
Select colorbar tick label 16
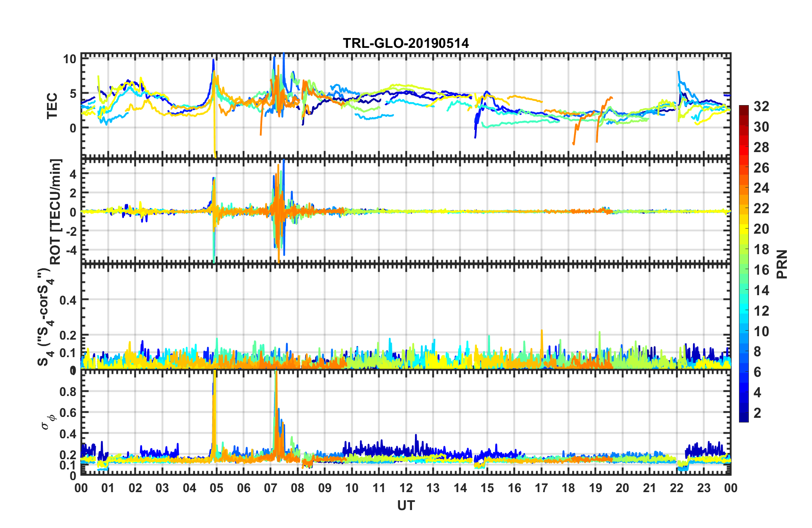[x=761, y=270]
